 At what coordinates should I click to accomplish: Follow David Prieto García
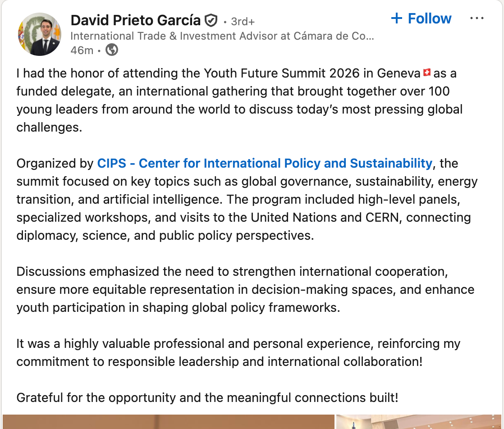pyautogui.click(x=422, y=18)
